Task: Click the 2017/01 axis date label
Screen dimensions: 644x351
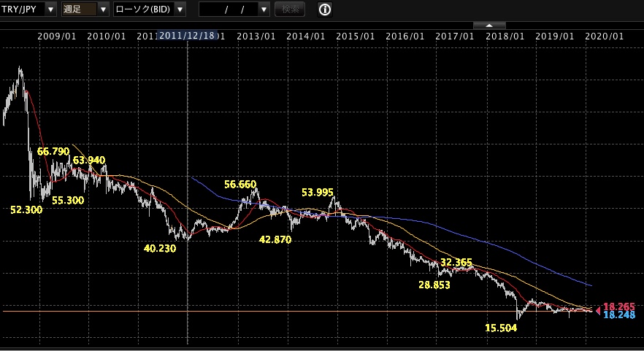Action: pyautogui.click(x=455, y=36)
